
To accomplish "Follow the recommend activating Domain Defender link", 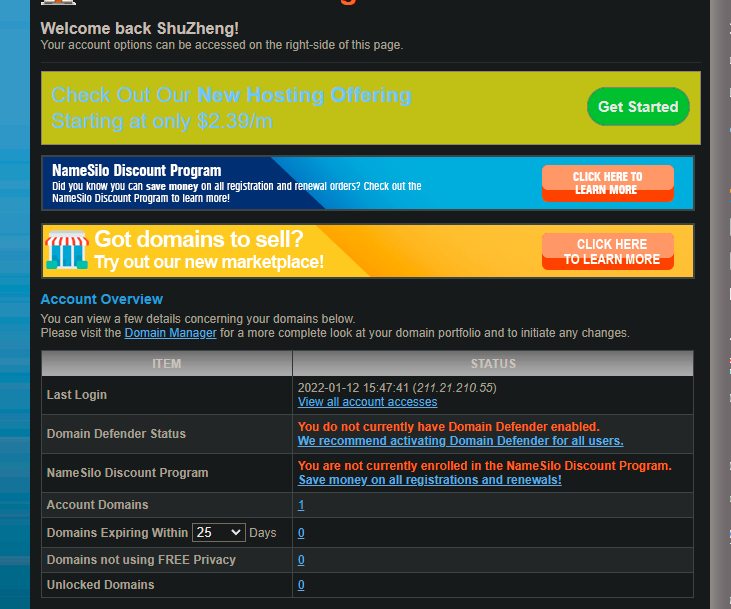I will click(x=460, y=441).
